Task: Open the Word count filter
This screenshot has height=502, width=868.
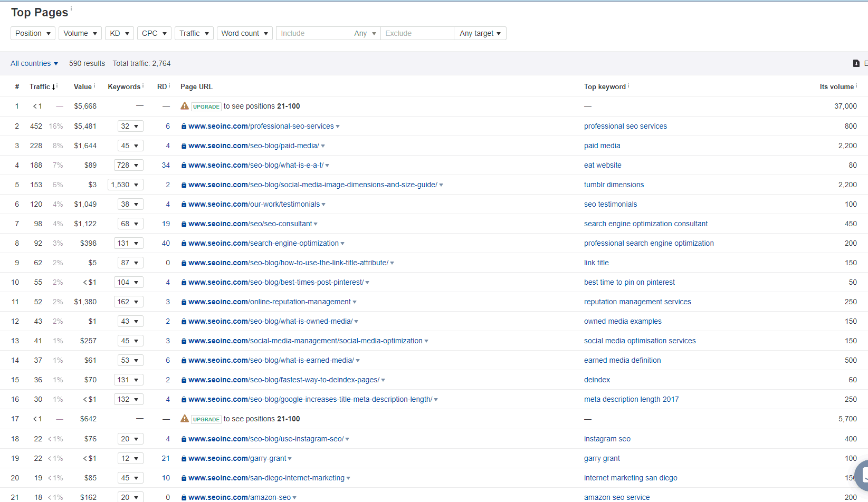Action: [244, 33]
